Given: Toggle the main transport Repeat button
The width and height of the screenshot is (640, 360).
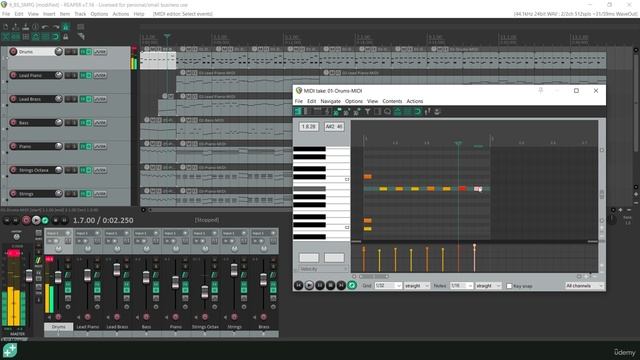Looking at the screenshot, I should click(45, 220).
